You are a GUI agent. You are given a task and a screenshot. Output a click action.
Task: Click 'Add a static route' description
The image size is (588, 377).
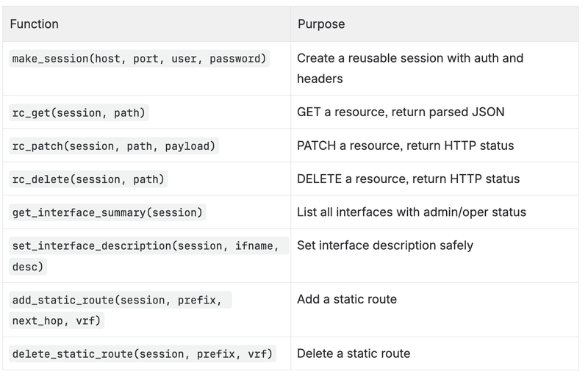[347, 299]
